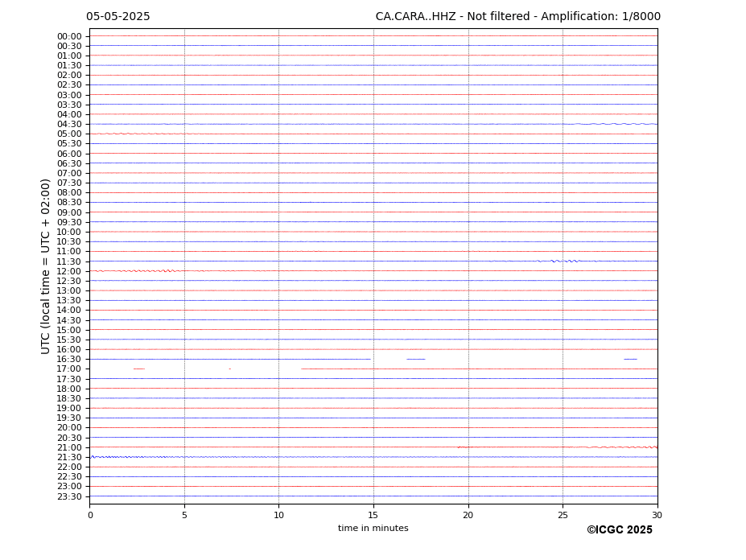Click the event near end of 21:00 trace
The height and width of the screenshot is (560, 746).
tap(623, 447)
